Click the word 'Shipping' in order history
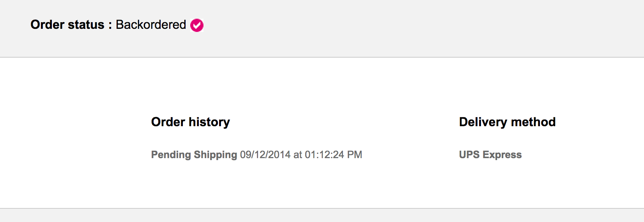This screenshot has width=644, height=222. coord(215,155)
